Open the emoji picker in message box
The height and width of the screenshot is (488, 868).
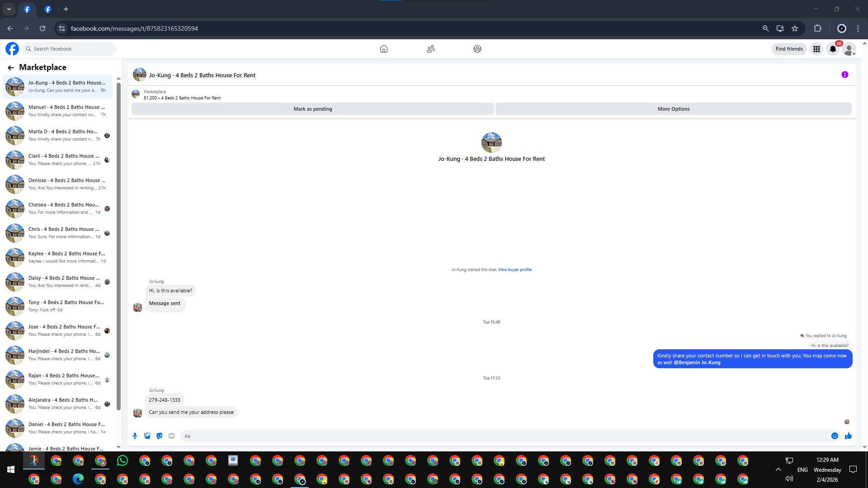click(835, 436)
